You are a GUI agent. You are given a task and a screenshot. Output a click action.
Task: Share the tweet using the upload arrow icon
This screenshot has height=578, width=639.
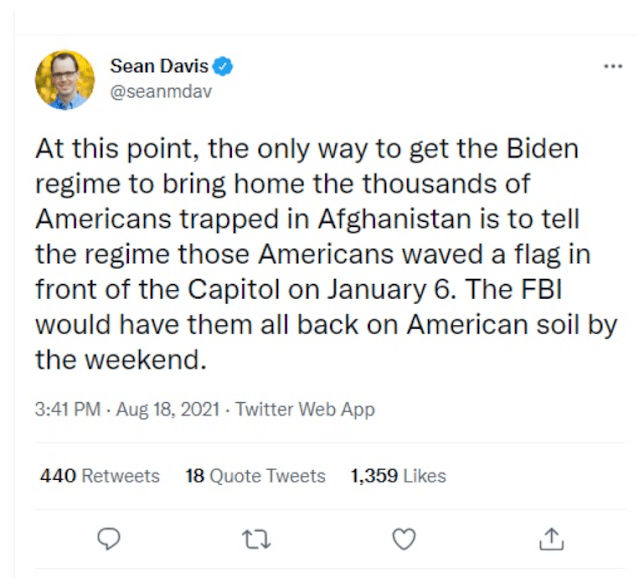pyautogui.click(x=549, y=539)
